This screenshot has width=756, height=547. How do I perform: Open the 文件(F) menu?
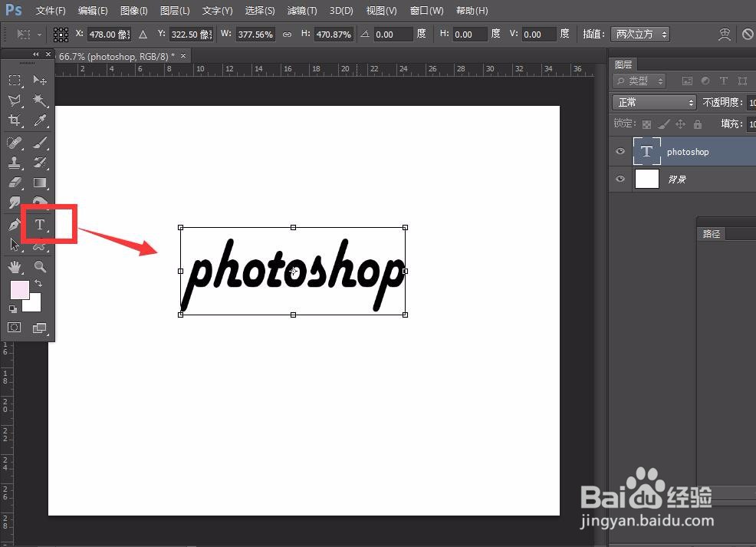51,10
